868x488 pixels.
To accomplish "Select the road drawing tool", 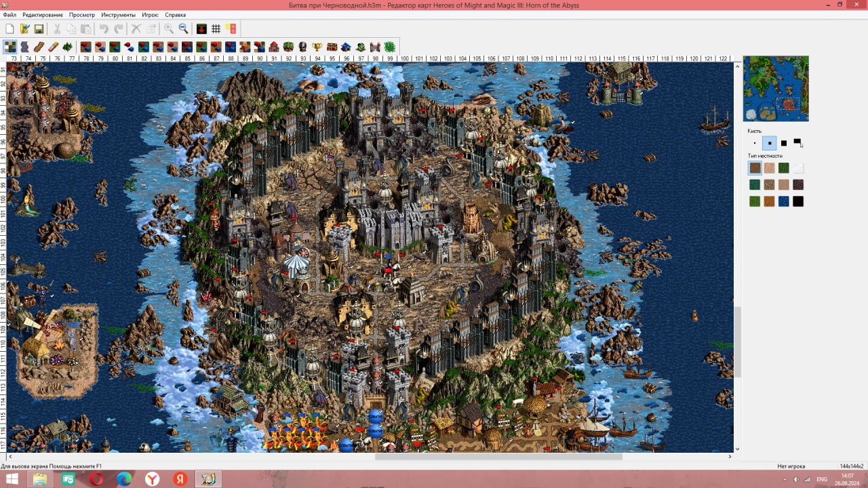I will point(39,47).
